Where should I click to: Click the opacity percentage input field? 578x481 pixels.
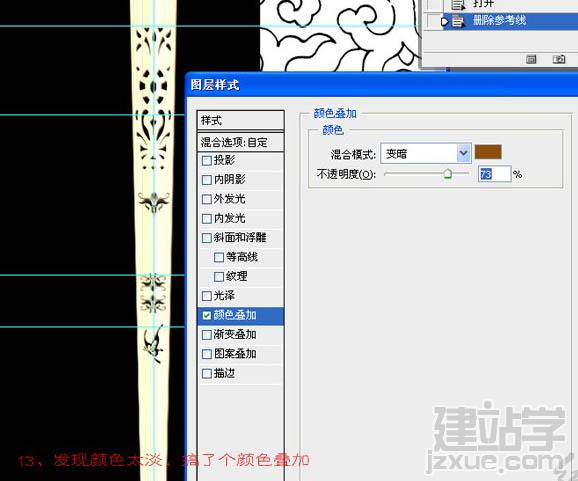click(x=494, y=174)
